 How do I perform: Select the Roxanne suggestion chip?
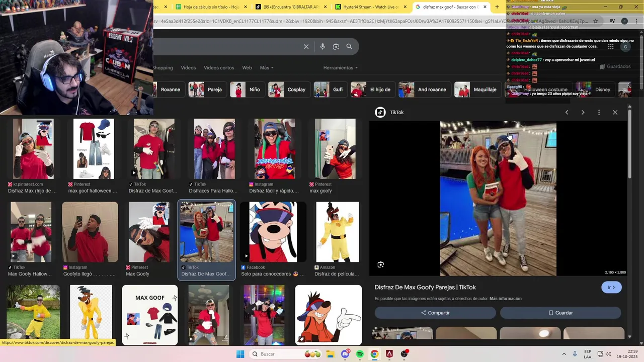click(x=169, y=89)
